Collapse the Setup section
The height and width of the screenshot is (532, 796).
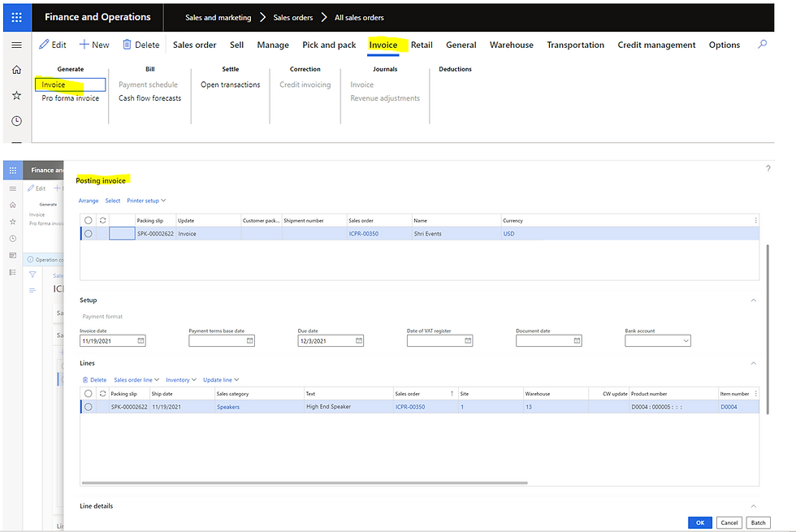pyautogui.click(x=754, y=300)
